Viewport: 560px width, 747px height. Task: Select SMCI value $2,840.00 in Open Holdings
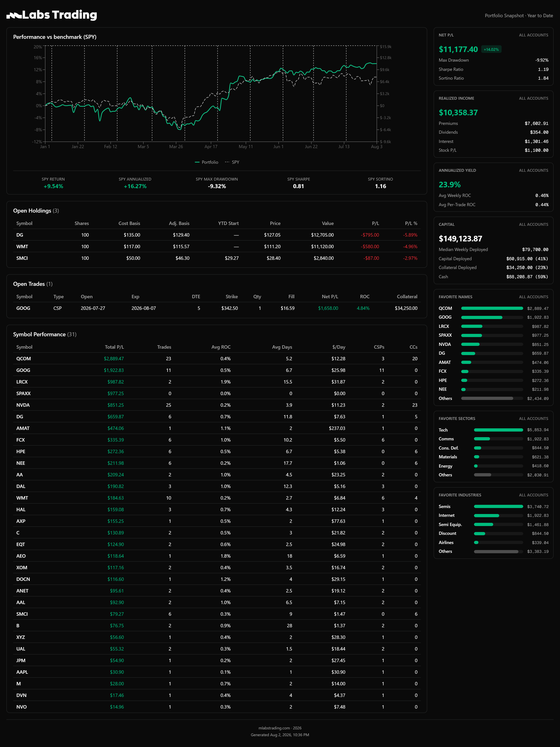click(324, 258)
